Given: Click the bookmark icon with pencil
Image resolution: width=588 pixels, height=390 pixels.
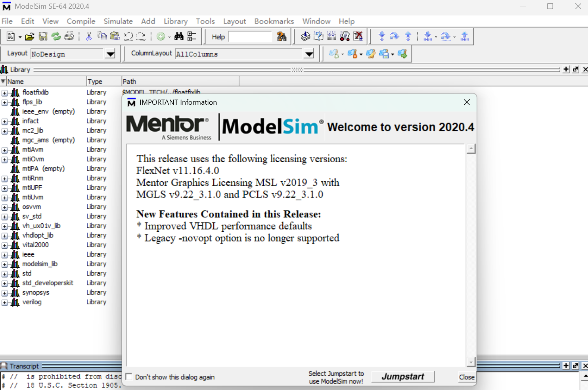Looking at the screenshot, I should tap(371, 54).
